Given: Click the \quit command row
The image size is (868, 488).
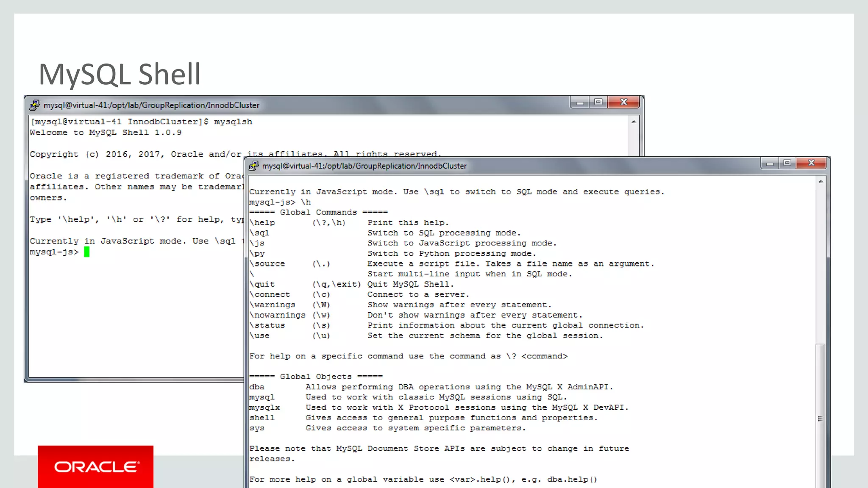Looking at the screenshot, I should [351, 284].
